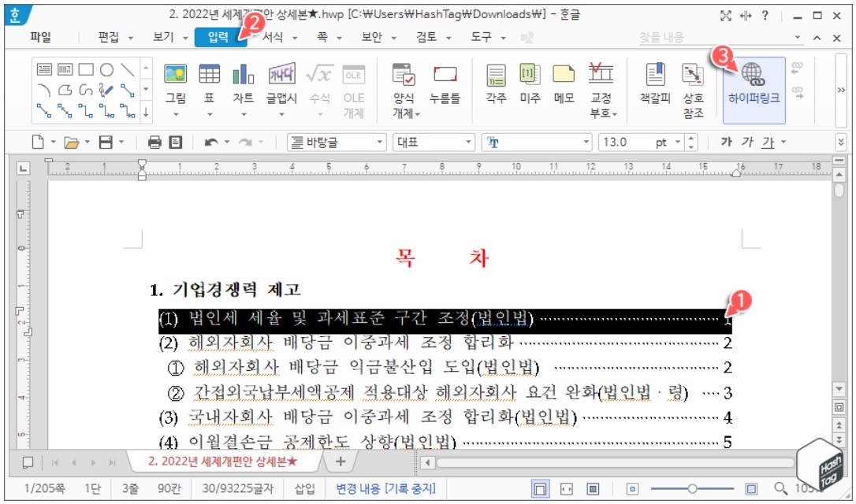Open the 파일 menu
856x504 pixels.
click(40, 37)
